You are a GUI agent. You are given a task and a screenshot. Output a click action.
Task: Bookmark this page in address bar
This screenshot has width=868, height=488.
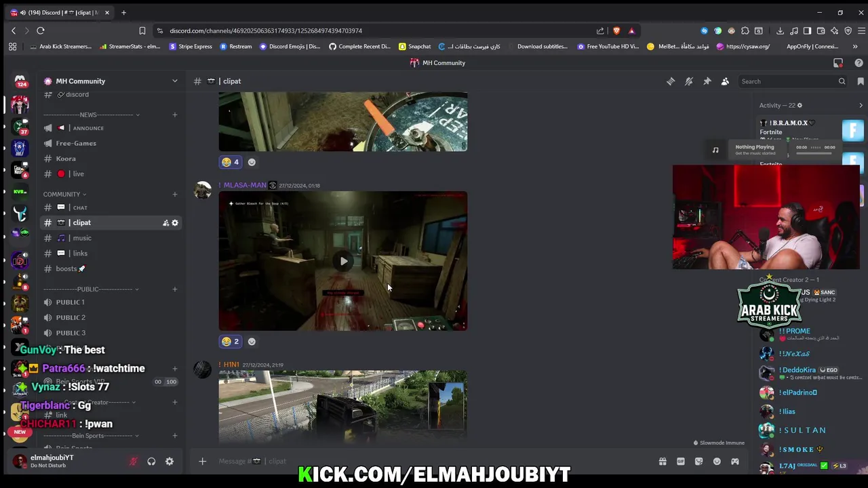pyautogui.click(x=142, y=30)
